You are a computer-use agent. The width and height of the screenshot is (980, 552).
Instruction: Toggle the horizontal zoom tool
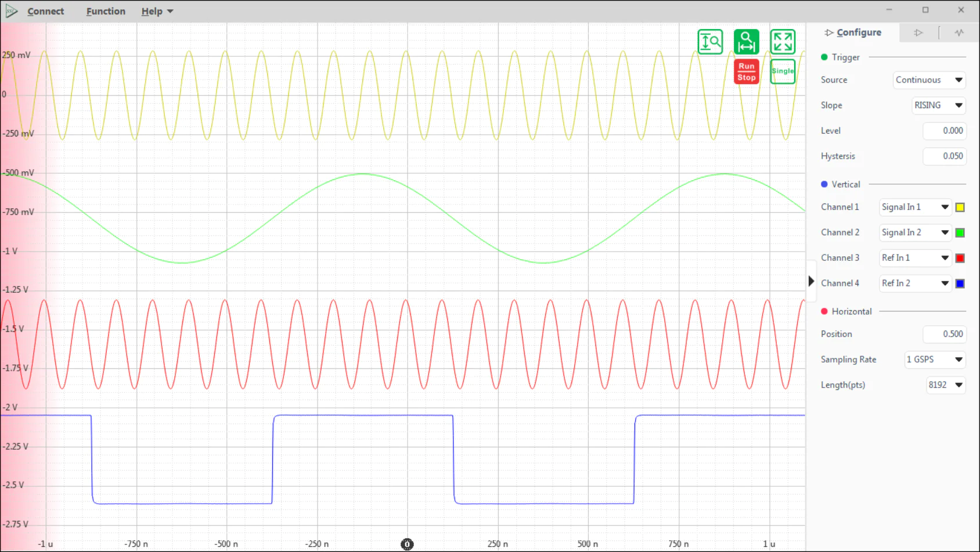746,42
